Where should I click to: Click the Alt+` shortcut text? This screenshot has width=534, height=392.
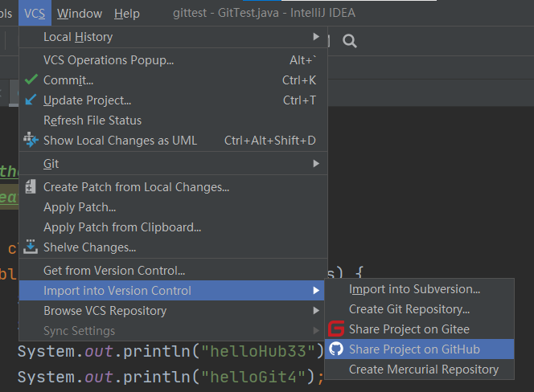302,60
